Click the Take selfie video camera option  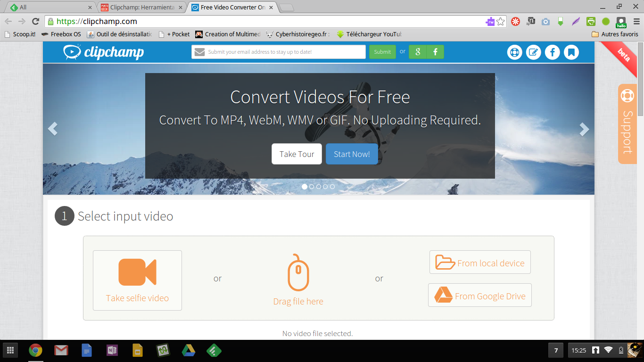(137, 280)
